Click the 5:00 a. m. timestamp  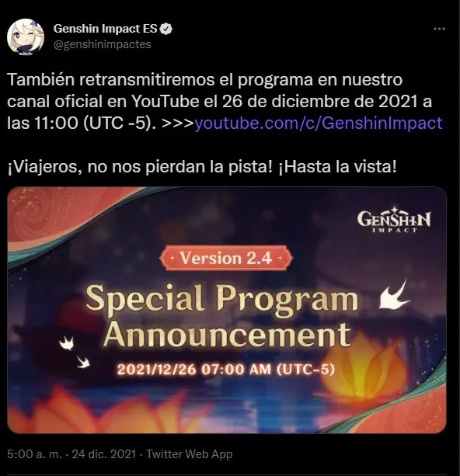(34, 454)
